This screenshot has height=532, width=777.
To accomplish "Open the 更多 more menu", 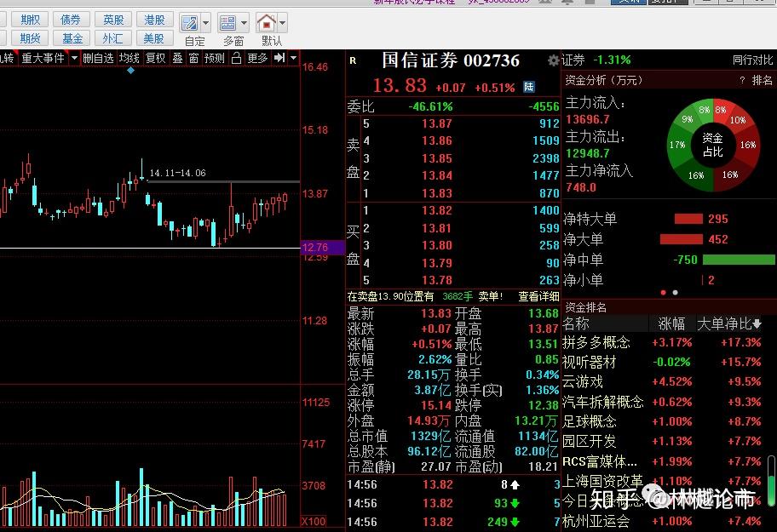I will [257, 59].
